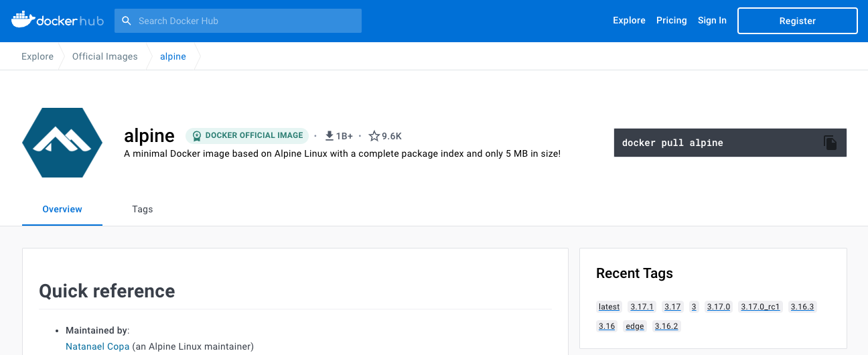Open the Pricing page
The width and height of the screenshot is (868, 355).
tap(672, 21)
